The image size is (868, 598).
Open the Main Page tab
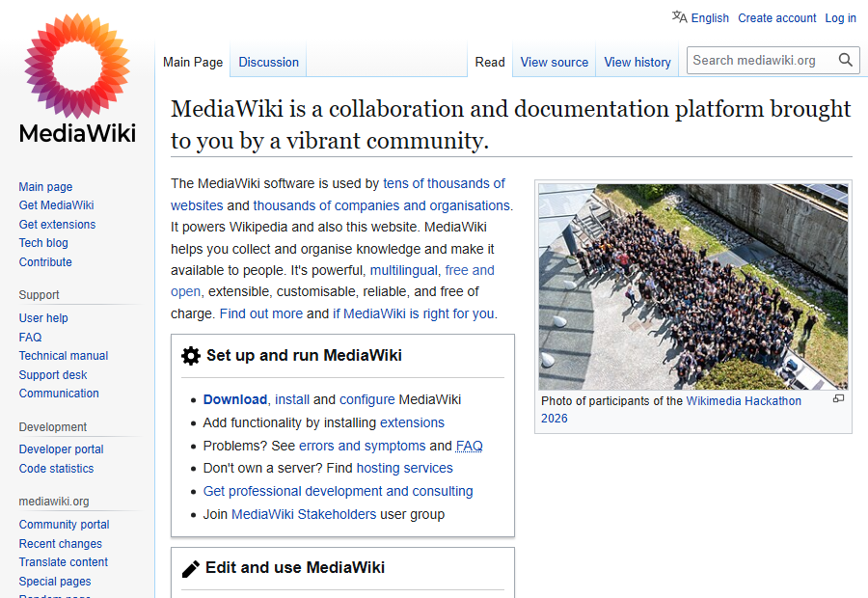tap(193, 62)
